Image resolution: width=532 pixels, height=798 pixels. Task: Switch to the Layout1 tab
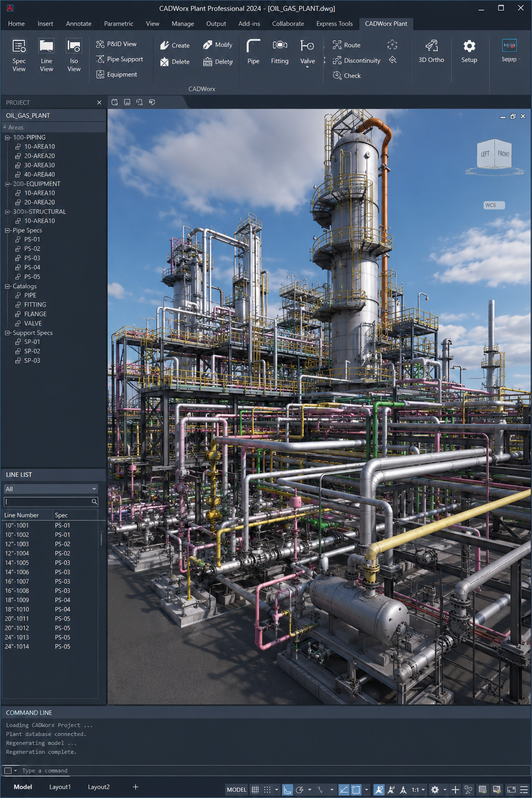tap(60, 787)
